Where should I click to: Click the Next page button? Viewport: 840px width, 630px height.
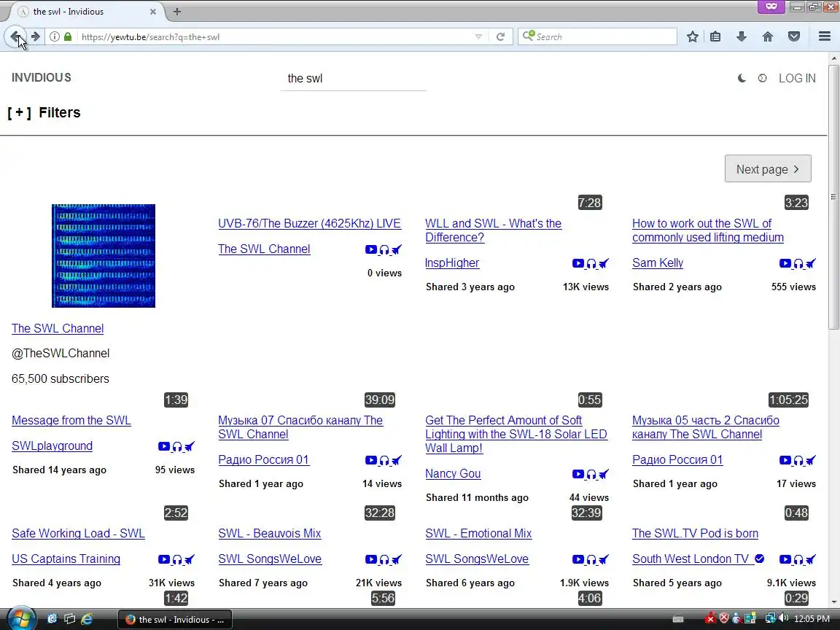coord(768,168)
